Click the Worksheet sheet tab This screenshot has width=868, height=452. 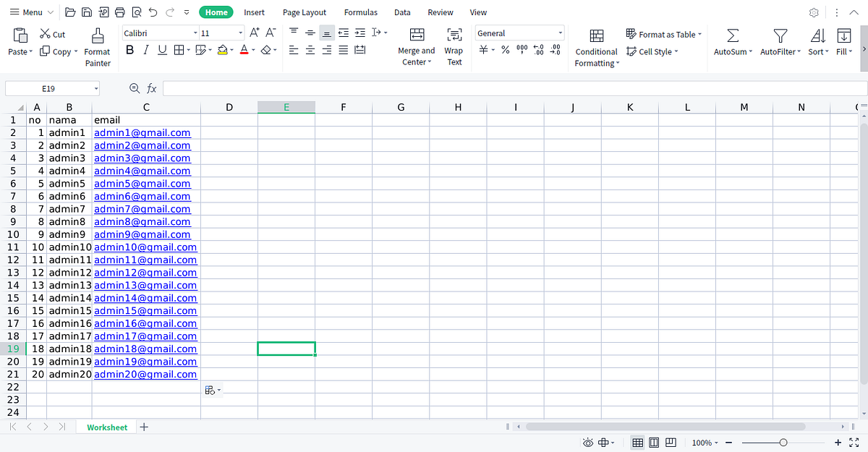point(106,427)
